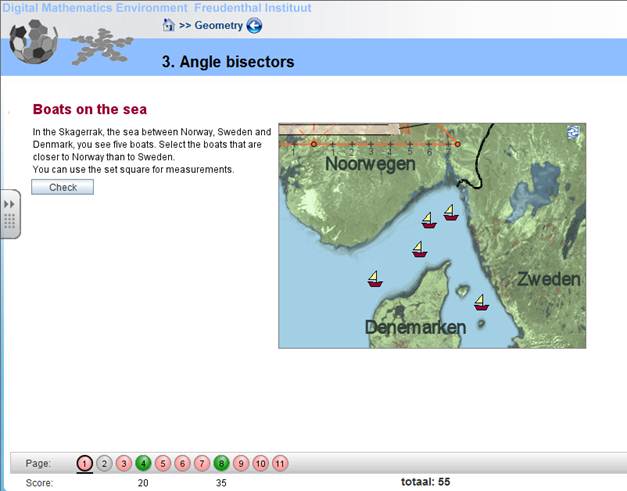The height and width of the screenshot is (491, 627).
Task: Select the boat closest to Zweden's coast
Action: pos(480,301)
